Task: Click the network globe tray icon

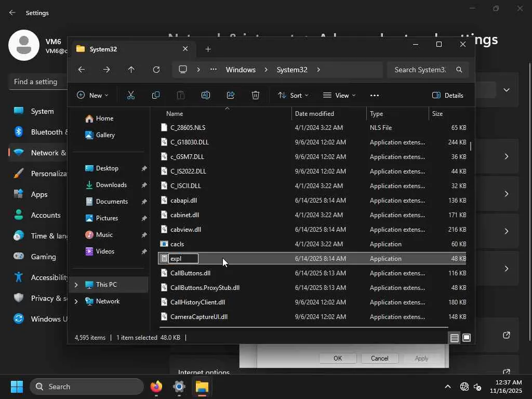Action: [x=464, y=387]
